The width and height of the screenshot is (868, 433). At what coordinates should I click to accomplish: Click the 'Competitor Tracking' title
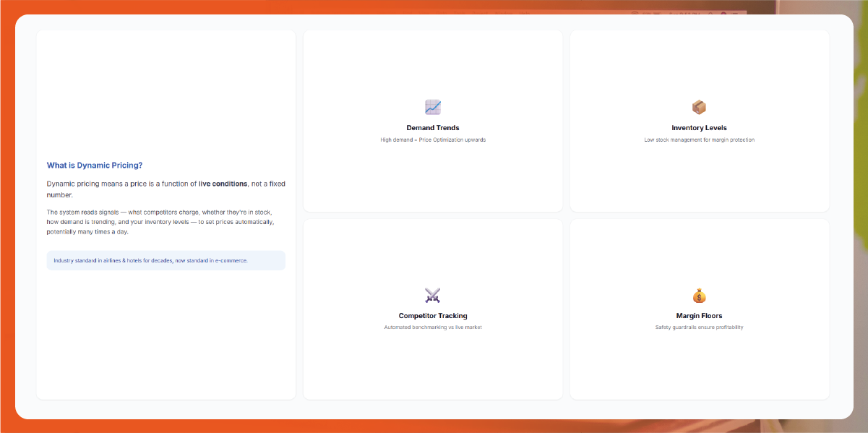tap(433, 316)
